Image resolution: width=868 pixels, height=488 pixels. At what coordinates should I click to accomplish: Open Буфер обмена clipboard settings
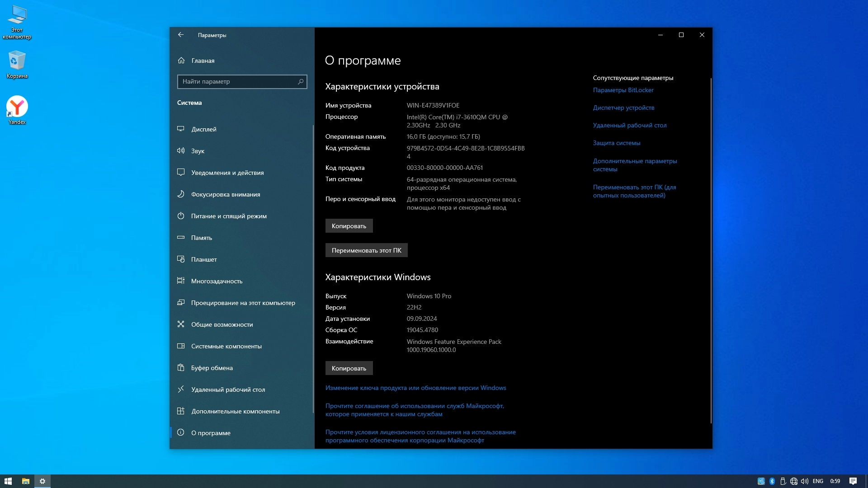[212, 368]
